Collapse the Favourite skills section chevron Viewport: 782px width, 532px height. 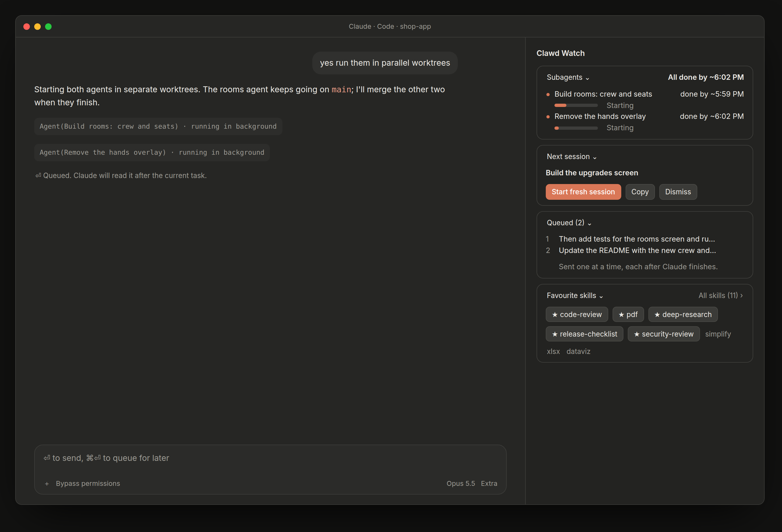click(601, 296)
